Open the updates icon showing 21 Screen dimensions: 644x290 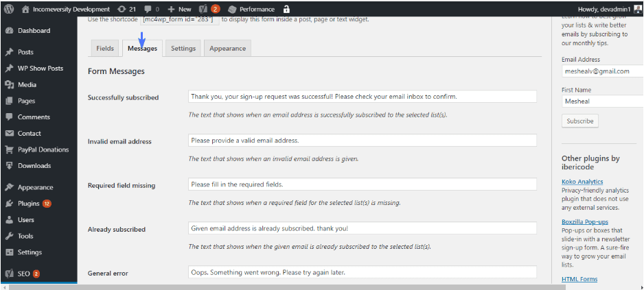(x=122, y=9)
